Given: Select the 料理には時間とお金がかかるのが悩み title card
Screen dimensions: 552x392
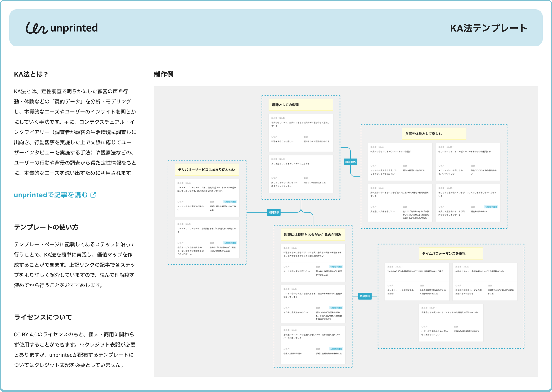Looking at the screenshot, I should (x=313, y=235).
